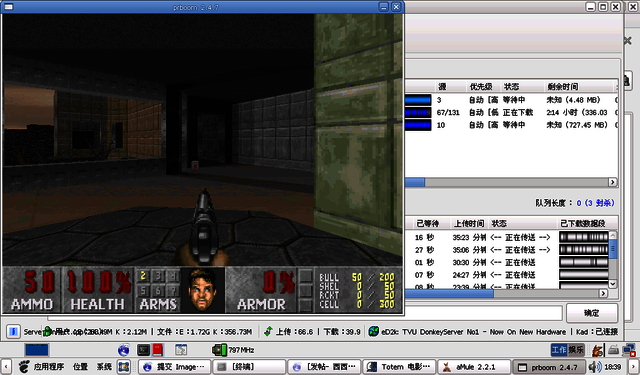The image size is (640, 375).
Task: Click upload list vertical scrollbar down arrow
Action: point(613,283)
